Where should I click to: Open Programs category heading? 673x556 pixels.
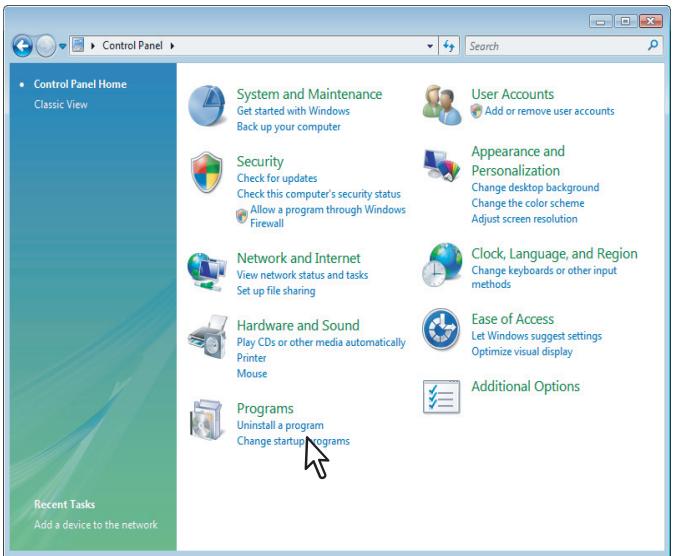pos(265,408)
